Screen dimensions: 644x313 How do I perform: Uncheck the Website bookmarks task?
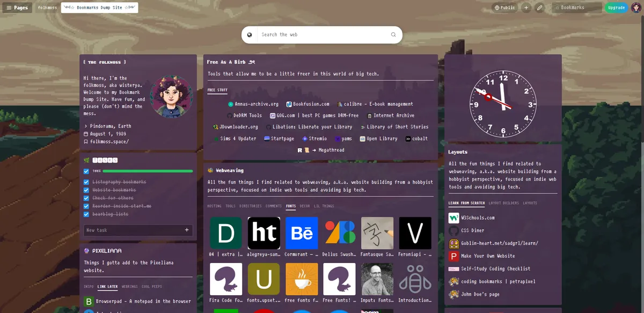point(86,190)
